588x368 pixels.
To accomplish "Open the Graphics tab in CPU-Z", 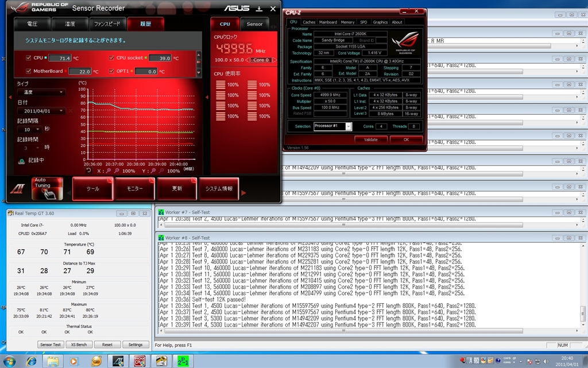I will [x=380, y=22].
